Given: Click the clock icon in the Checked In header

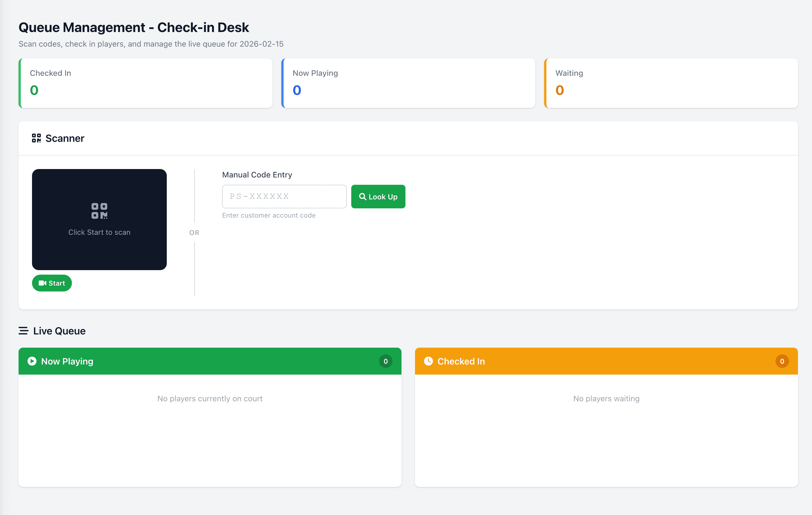Looking at the screenshot, I should click(428, 361).
